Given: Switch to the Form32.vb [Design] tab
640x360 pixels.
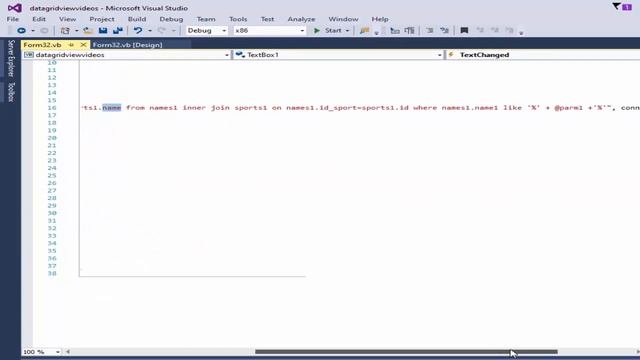Looking at the screenshot, I should click(x=127, y=44).
